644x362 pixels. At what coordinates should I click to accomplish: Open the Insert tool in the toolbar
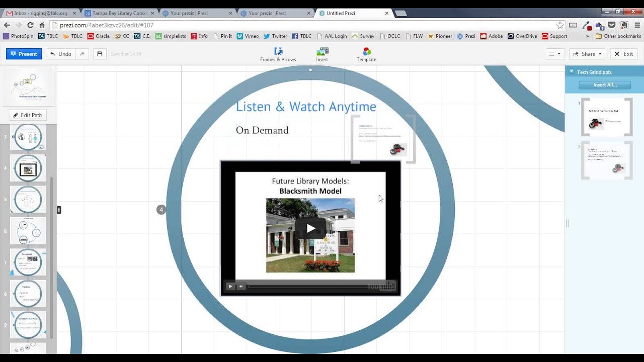(x=322, y=54)
